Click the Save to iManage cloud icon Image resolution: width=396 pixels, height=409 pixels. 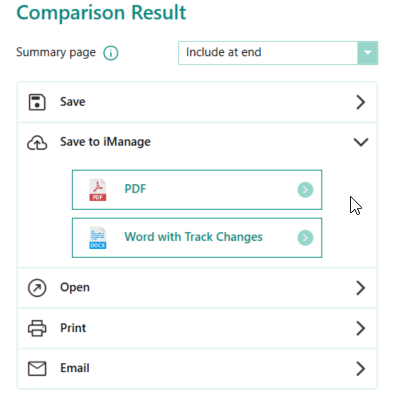click(37, 143)
